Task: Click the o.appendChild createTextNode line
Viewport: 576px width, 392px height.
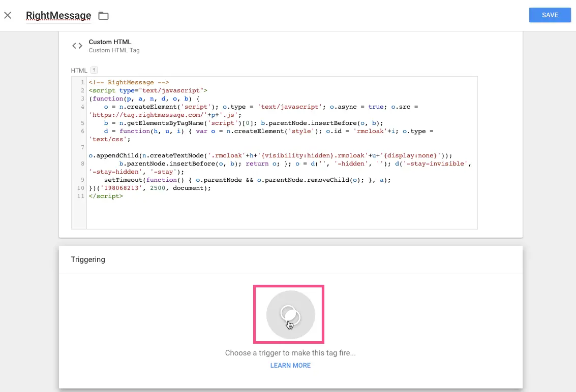Action: (269, 155)
